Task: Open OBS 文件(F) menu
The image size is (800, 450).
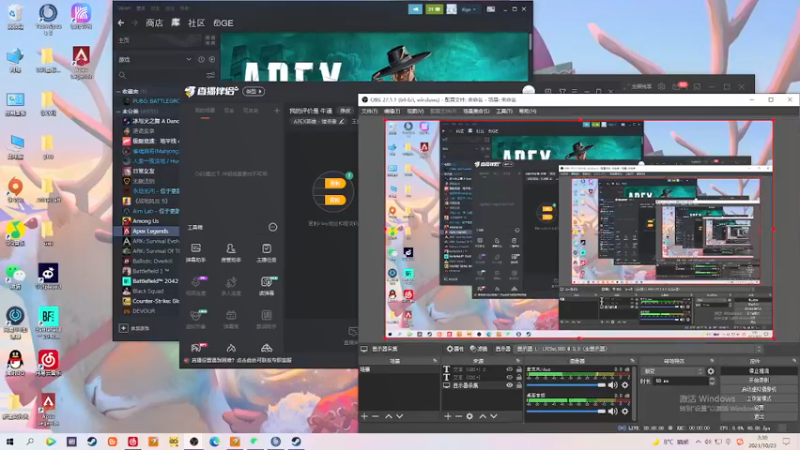Action: coord(369,111)
